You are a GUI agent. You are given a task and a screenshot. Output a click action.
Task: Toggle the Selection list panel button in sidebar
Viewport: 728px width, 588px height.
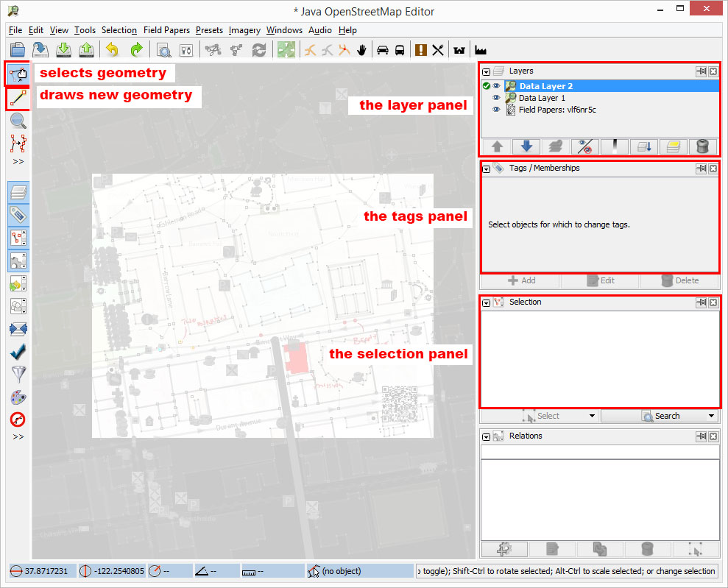[18, 238]
